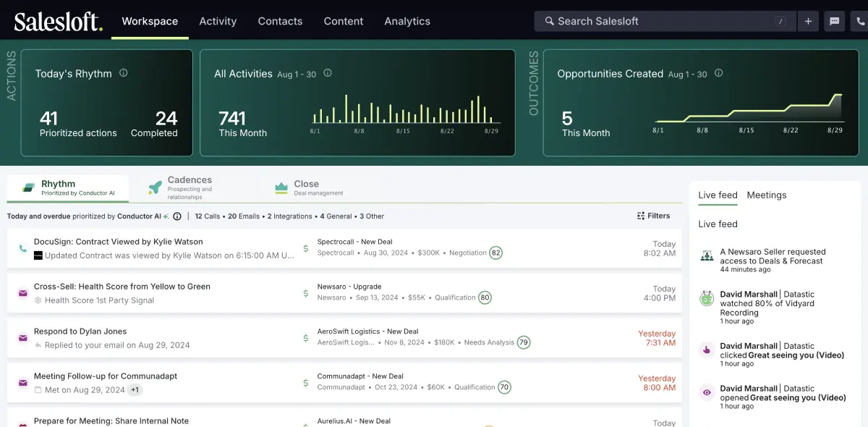Open Meeting Follow-up for Communadapt task
Viewport: 868px width, 427px height.
tap(106, 376)
